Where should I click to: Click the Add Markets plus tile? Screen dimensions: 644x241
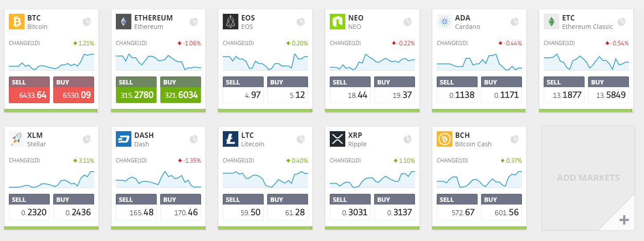(588, 178)
